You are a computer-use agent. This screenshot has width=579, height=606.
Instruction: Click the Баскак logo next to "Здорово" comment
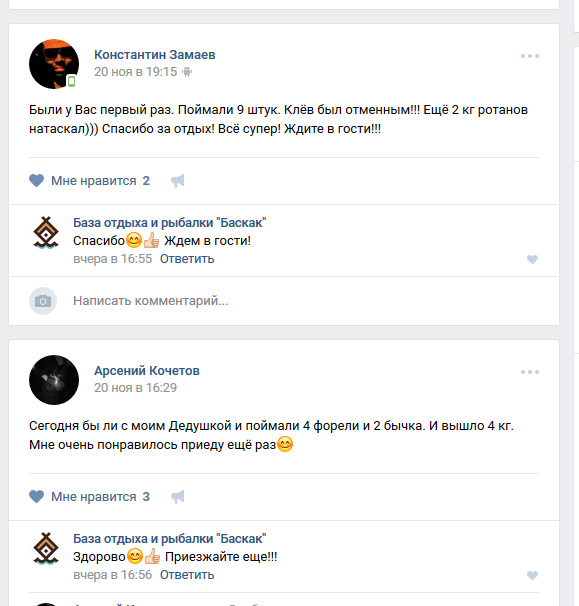point(46,549)
